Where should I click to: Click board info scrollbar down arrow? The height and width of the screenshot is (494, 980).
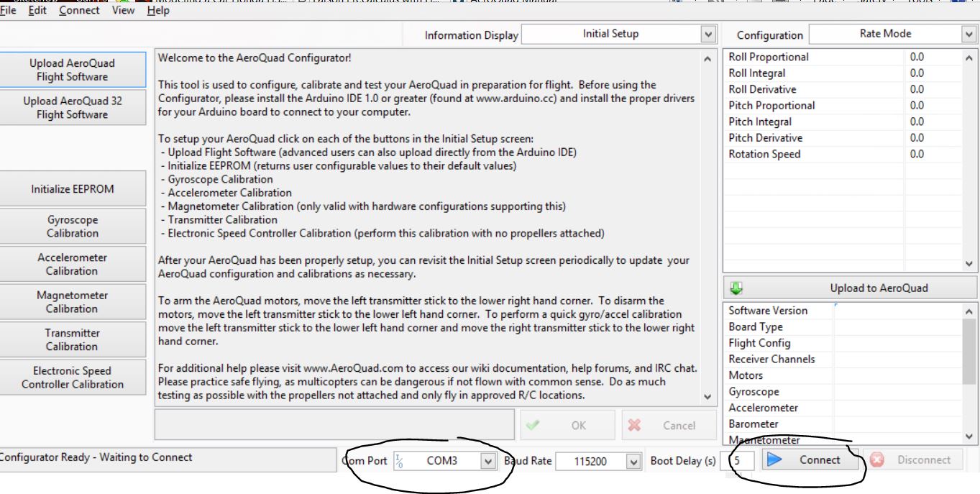[969, 436]
